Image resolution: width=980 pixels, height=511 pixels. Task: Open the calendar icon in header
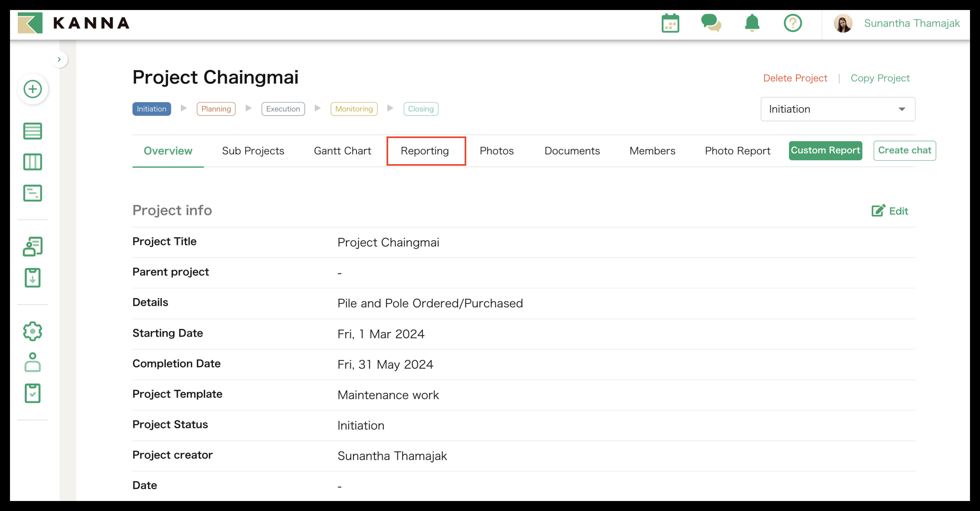coord(670,23)
